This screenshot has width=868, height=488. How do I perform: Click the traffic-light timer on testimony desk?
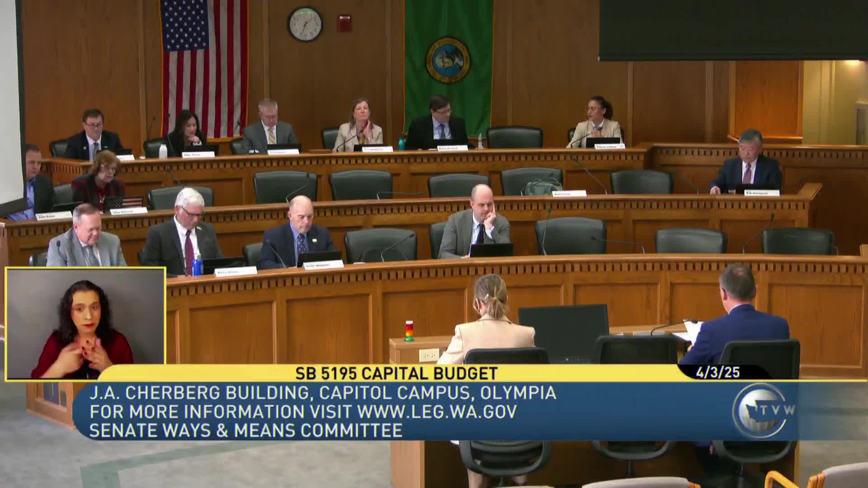pos(409,331)
